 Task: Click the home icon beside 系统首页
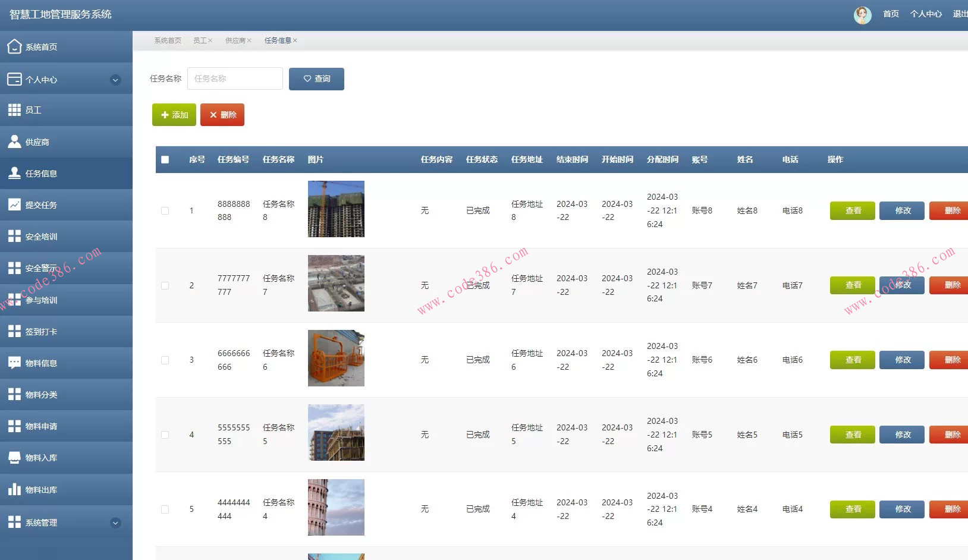coord(14,47)
